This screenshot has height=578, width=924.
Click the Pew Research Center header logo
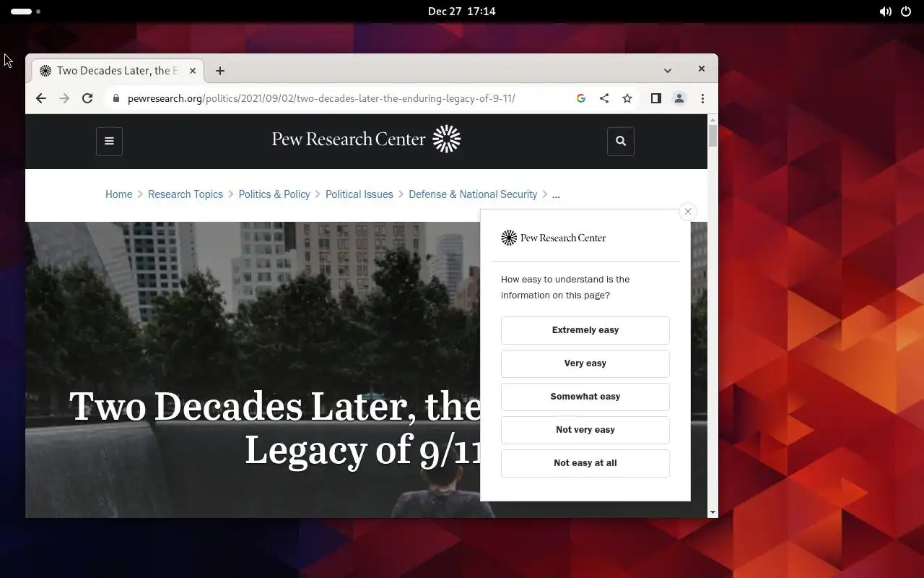coord(366,139)
